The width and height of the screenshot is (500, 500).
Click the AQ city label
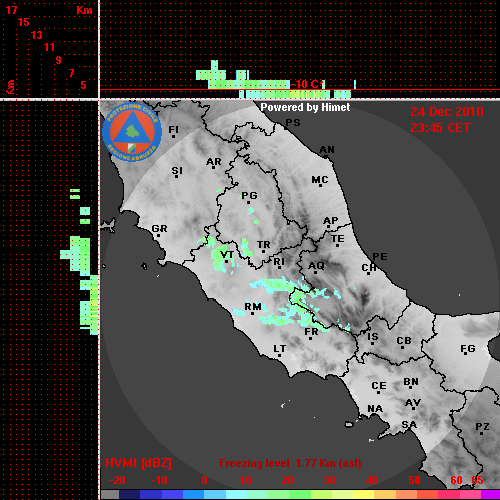point(316,266)
